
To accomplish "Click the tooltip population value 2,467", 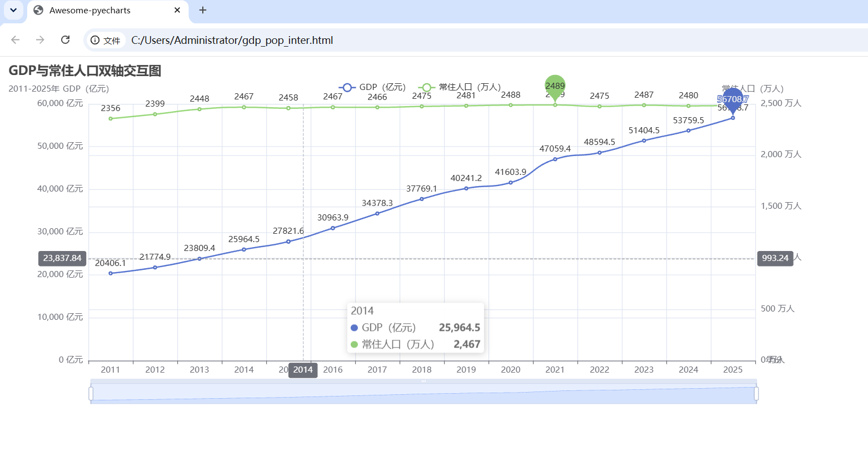I will pos(467,344).
